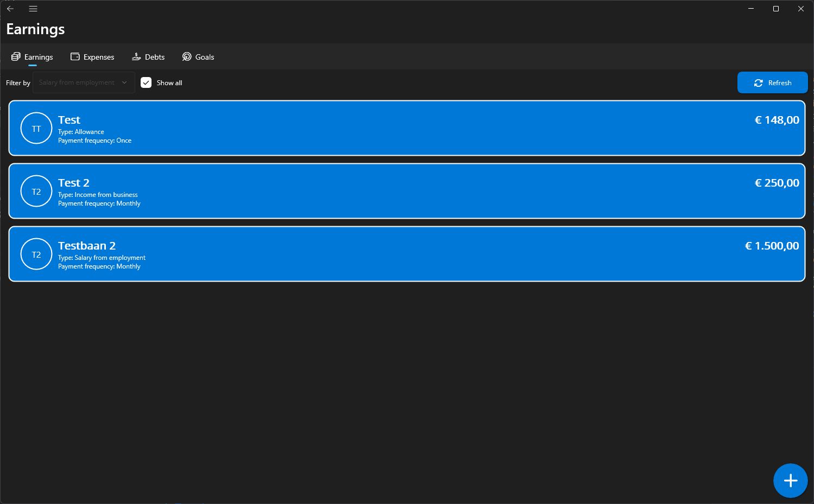Maximize the application window
Image resolution: width=814 pixels, height=504 pixels.
776,9
